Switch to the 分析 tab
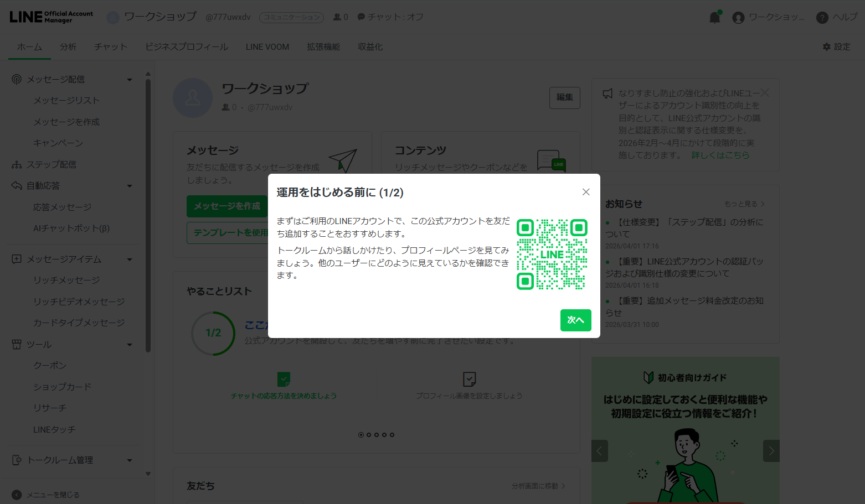This screenshot has height=504, width=865. pyautogui.click(x=68, y=47)
